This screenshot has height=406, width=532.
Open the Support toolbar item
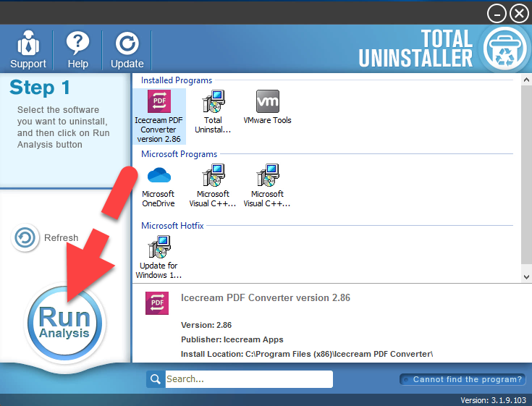click(28, 49)
